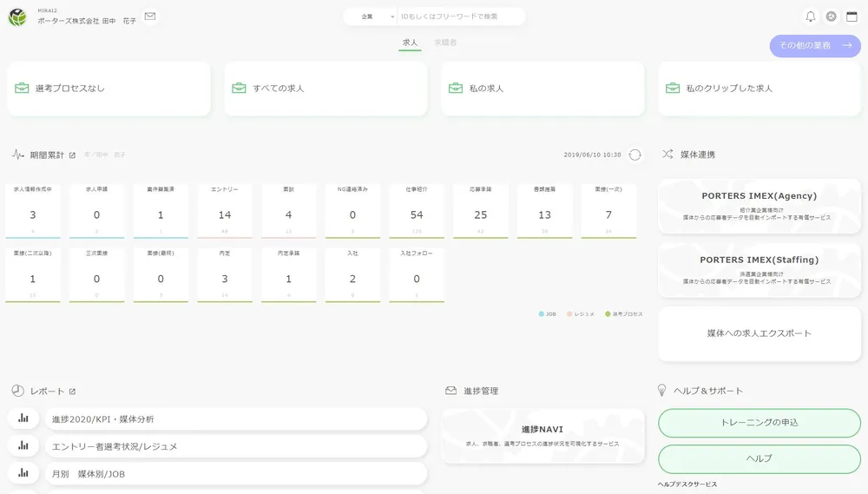Viewport: 868px width, 494px height.
Task: Open レポート via its external link icon
Action: pos(73,391)
